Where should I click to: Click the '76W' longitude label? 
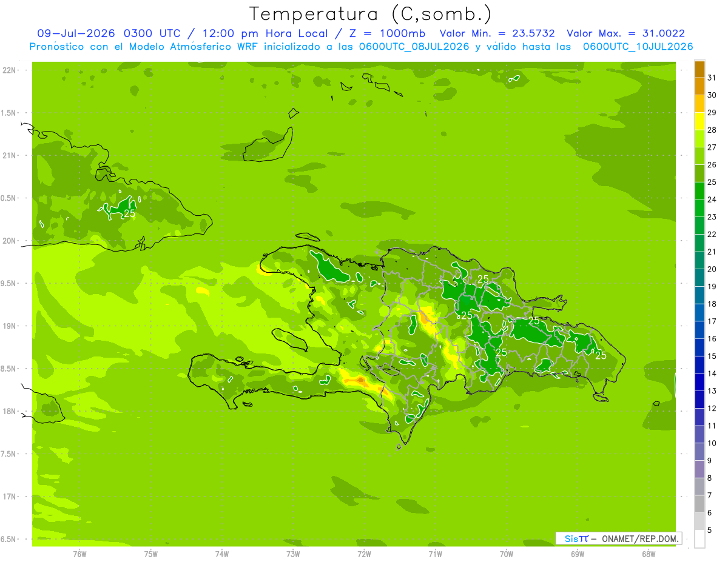(x=79, y=554)
